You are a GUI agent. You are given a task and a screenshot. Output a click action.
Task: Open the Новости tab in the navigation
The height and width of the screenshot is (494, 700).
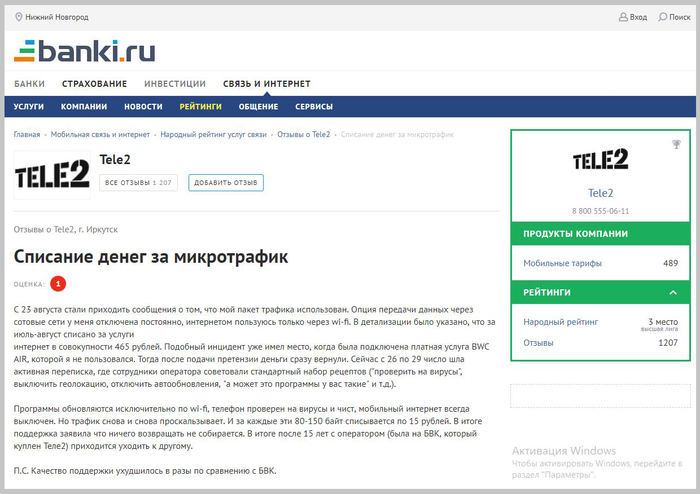click(143, 106)
